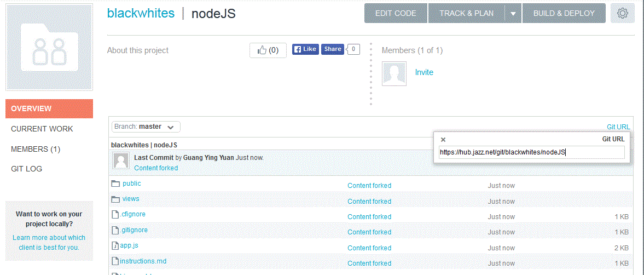Click Guang Ying Yuan author name
644x275 pixels.
[208, 157]
